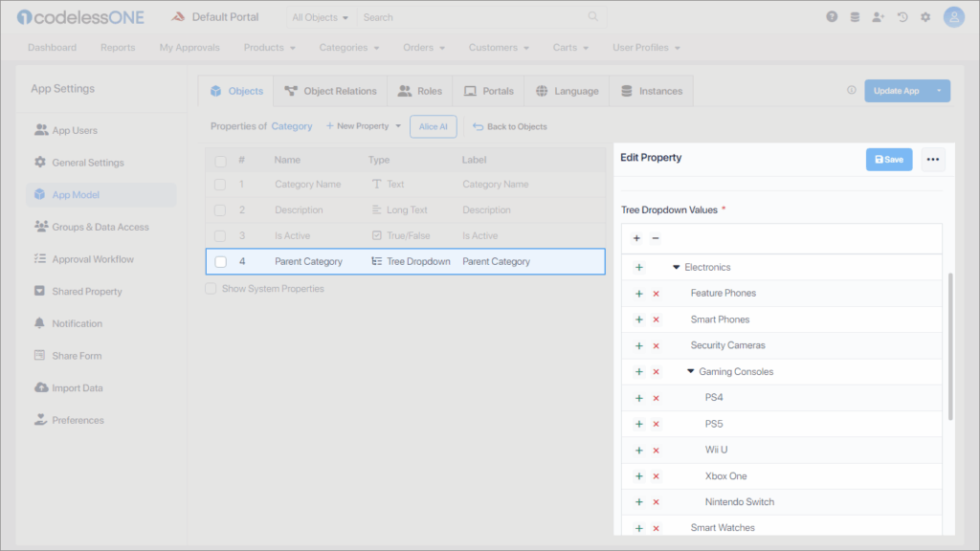Viewport: 980px width, 551px height.
Task: Check the Parent Category row checkbox
Action: (220, 262)
